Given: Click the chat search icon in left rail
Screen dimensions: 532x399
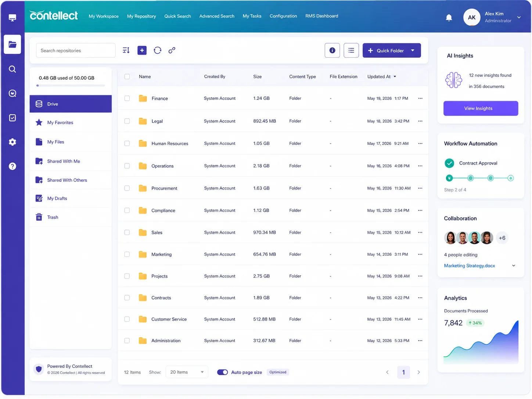Looking at the screenshot, I should coord(12,93).
